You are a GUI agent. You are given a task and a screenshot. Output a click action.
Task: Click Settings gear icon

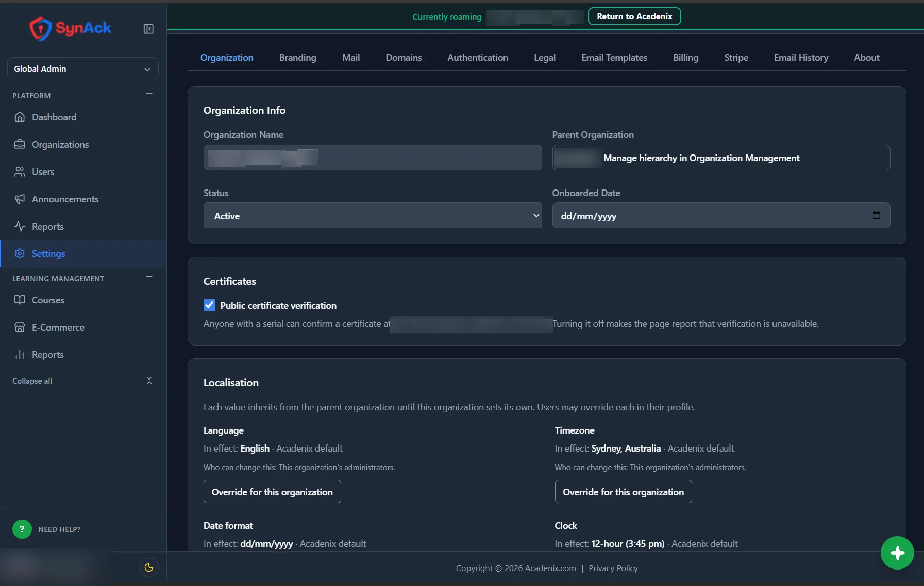(x=20, y=253)
